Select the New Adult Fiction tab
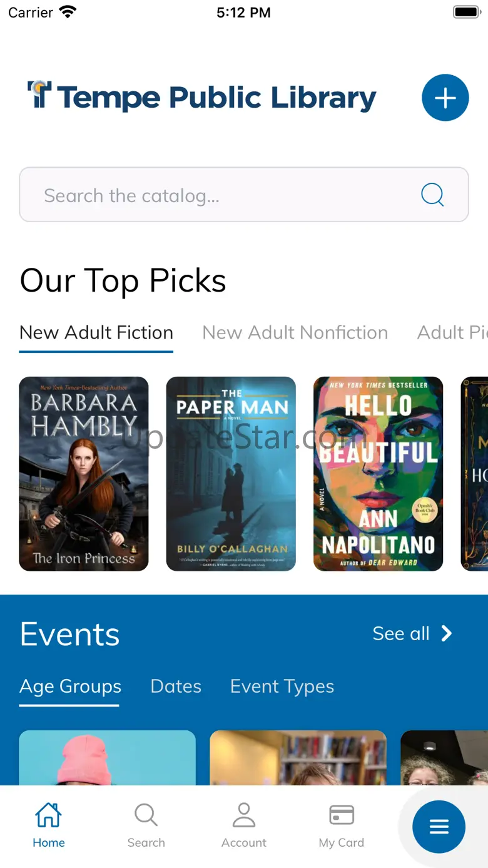Viewport: 488px width, 868px height. tap(96, 332)
